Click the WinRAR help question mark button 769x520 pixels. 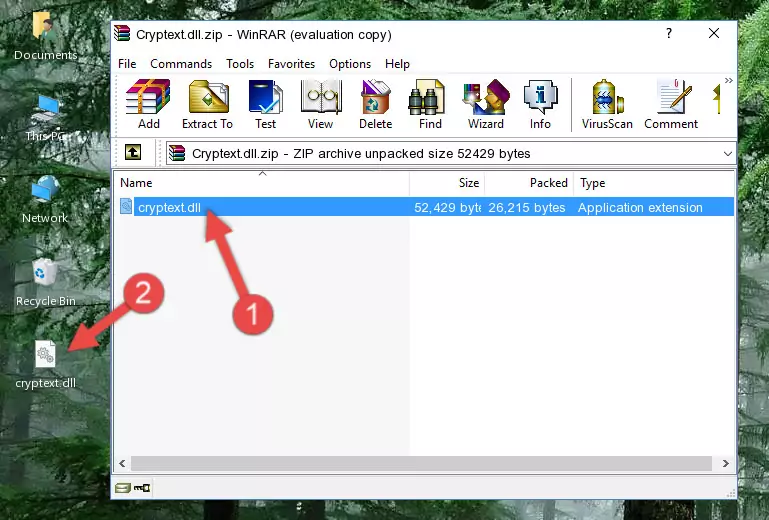pos(668,33)
